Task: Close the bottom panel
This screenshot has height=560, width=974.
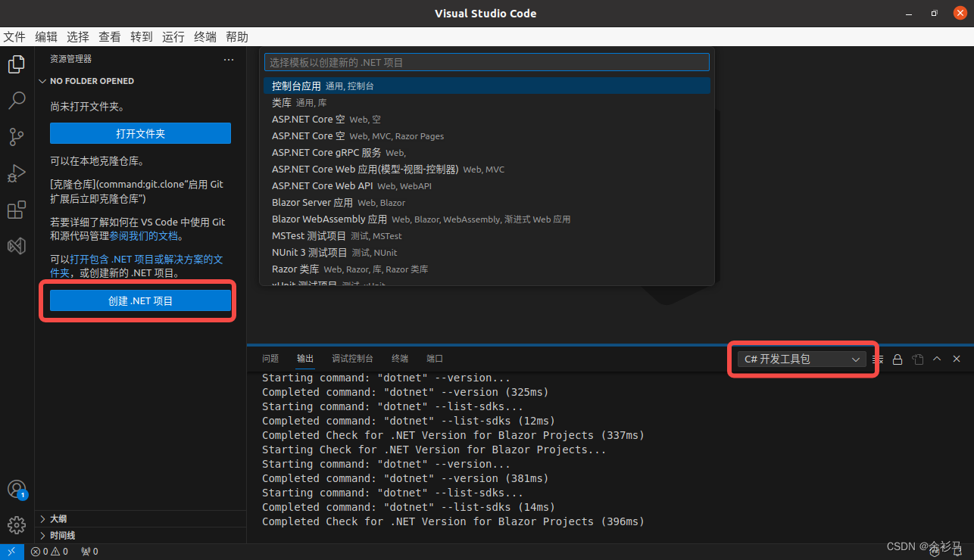Action: pyautogui.click(x=957, y=359)
